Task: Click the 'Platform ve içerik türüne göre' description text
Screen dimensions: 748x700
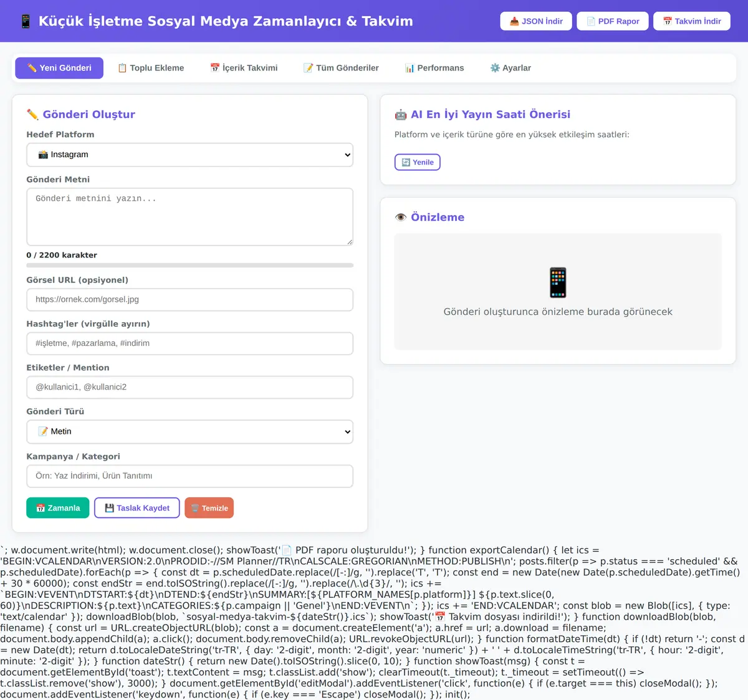Action: 512,135
